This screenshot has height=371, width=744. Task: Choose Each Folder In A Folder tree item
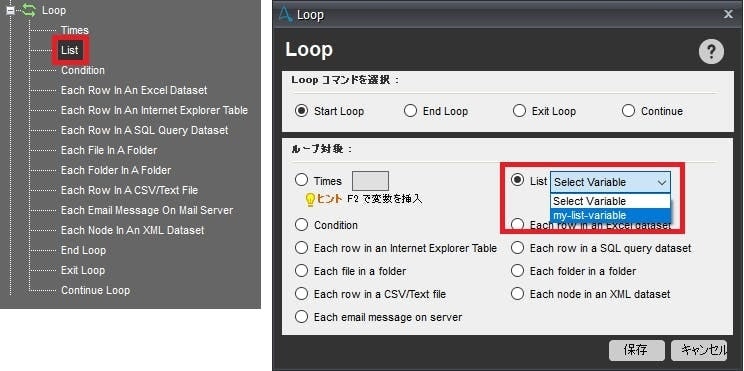pyautogui.click(x=116, y=170)
